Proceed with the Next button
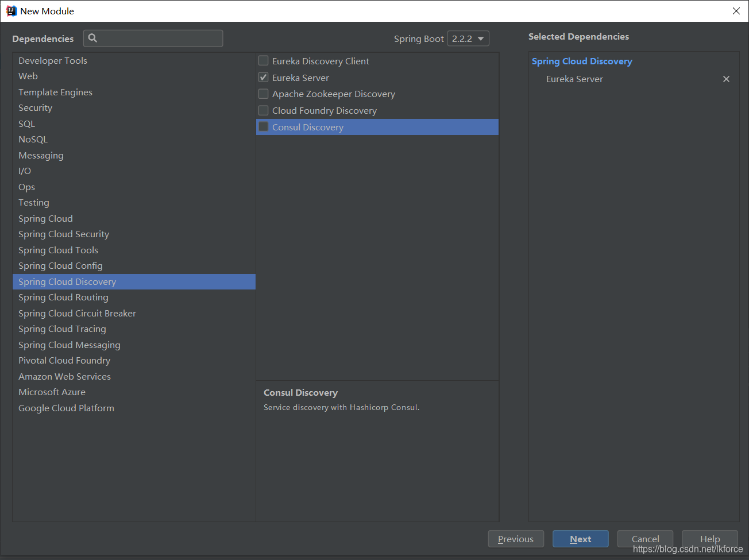Screen dimensions: 749x560 point(580,539)
